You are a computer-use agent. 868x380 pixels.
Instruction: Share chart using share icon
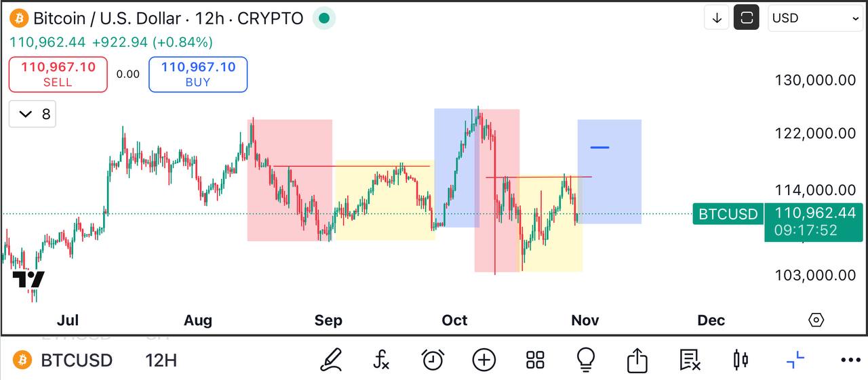pos(637,360)
